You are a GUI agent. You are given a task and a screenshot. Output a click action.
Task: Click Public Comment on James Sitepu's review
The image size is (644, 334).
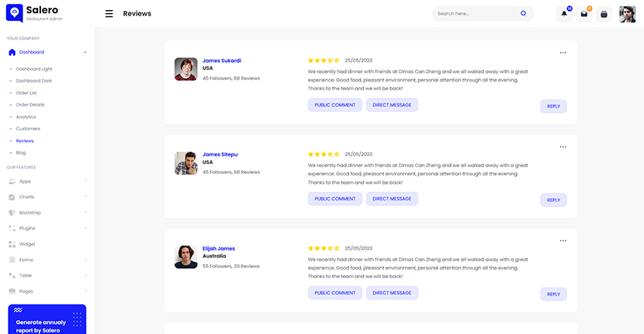coord(334,199)
